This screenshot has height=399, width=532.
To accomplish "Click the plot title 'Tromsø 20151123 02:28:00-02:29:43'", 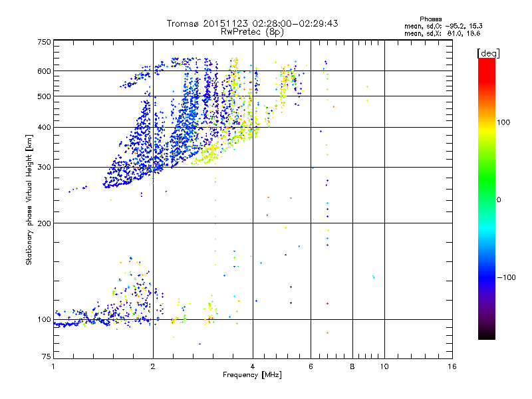I will [253, 23].
